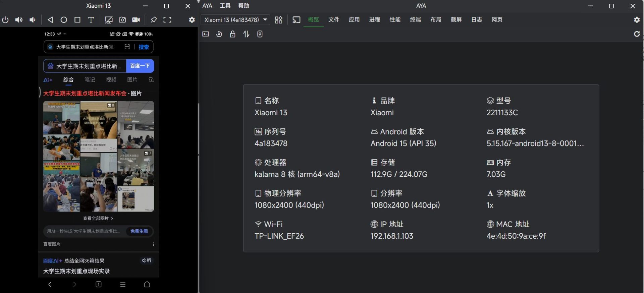Click the MAC address value 4e:4d:50:9a:ce:9f
The image size is (644, 293).
[x=516, y=236]
